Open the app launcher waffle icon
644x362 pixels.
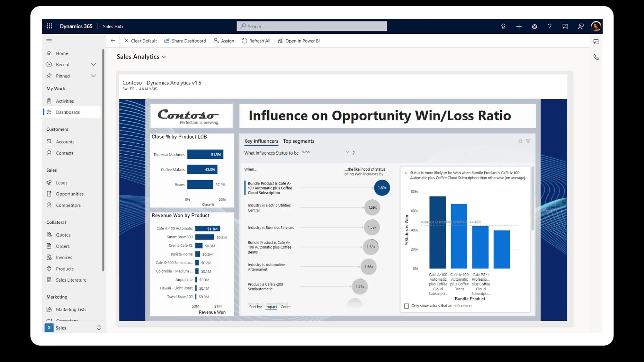[49, 26]
